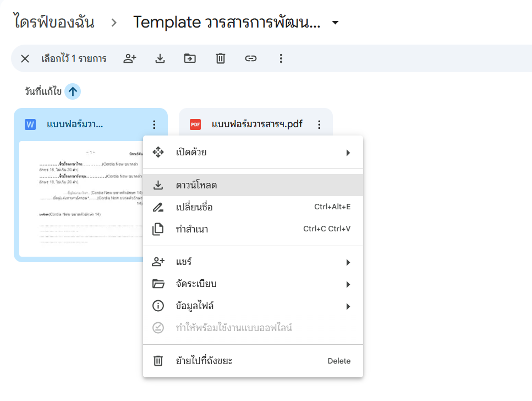Screen dimensions: 532x401
Task: Click the share (add person) toolbar icon
Action: (x=130, y=58)
